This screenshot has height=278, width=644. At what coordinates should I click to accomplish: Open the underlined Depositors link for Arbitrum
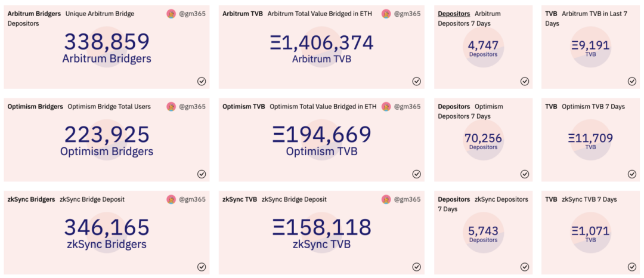click(x=454, y=14)
